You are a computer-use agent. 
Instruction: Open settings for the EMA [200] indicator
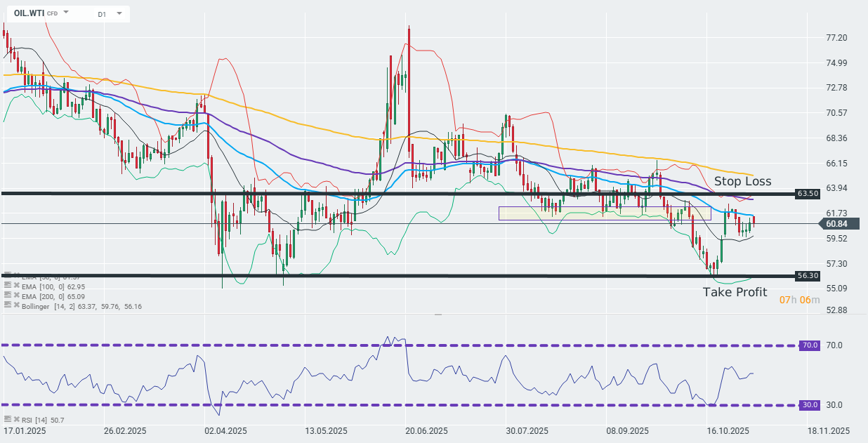(x=8, y=296)
